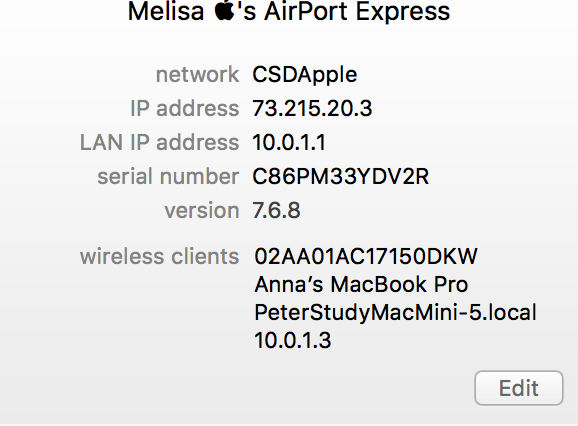This screenshot has height=426, width=578.
Task: Click the version label
Action: point(202,210)
